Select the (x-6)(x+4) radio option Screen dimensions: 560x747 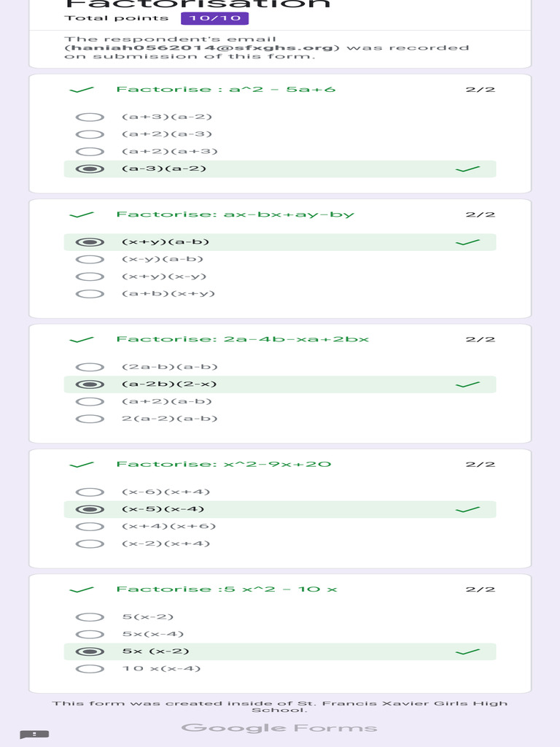90,492
